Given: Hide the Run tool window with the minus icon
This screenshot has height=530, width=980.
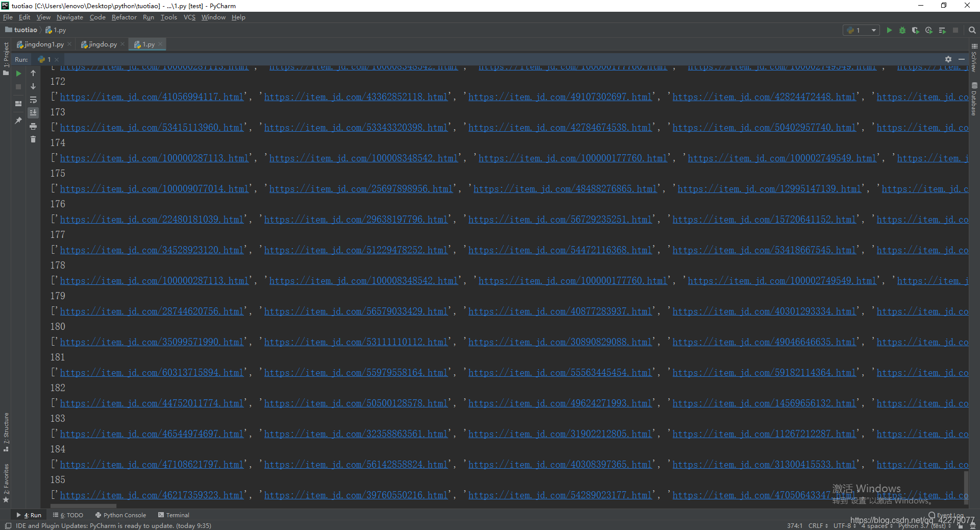Looking at the screenshot, I should click(962, 59).
